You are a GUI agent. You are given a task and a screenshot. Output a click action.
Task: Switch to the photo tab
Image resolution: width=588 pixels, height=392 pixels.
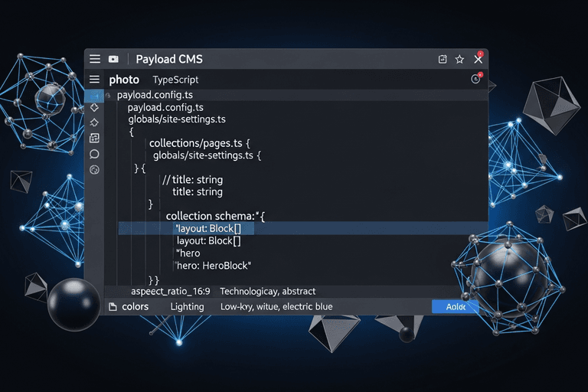coord(124,80)
